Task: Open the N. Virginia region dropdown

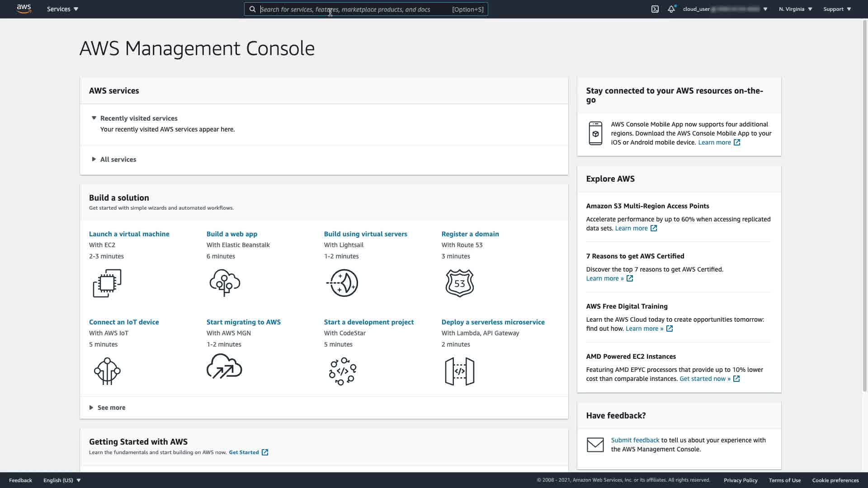Action: [795, 9]
